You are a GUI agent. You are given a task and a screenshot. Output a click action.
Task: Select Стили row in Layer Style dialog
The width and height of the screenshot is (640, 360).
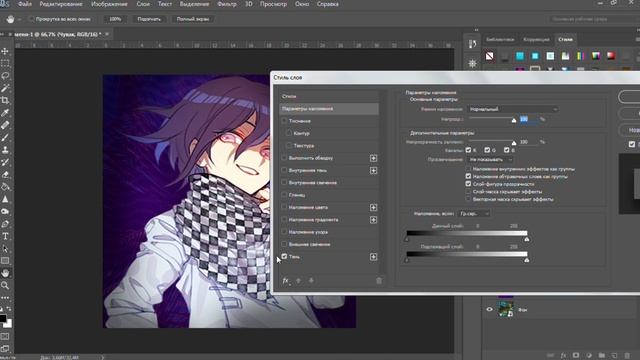pos(329,96)
